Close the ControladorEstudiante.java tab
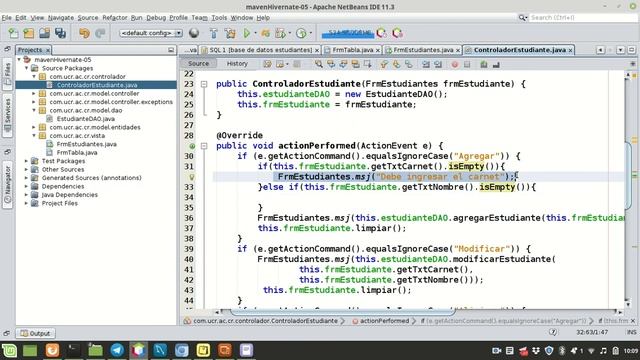 click(x=570, y=50)
